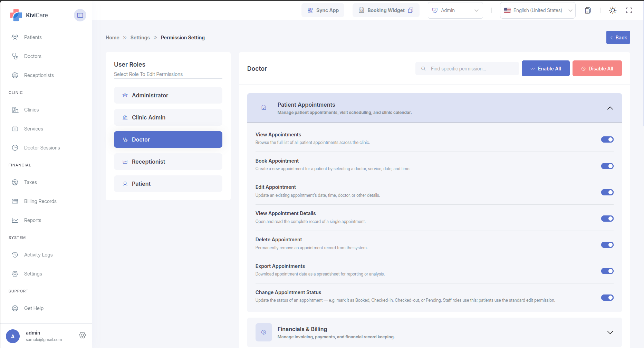Click the Disable All button

597,68
